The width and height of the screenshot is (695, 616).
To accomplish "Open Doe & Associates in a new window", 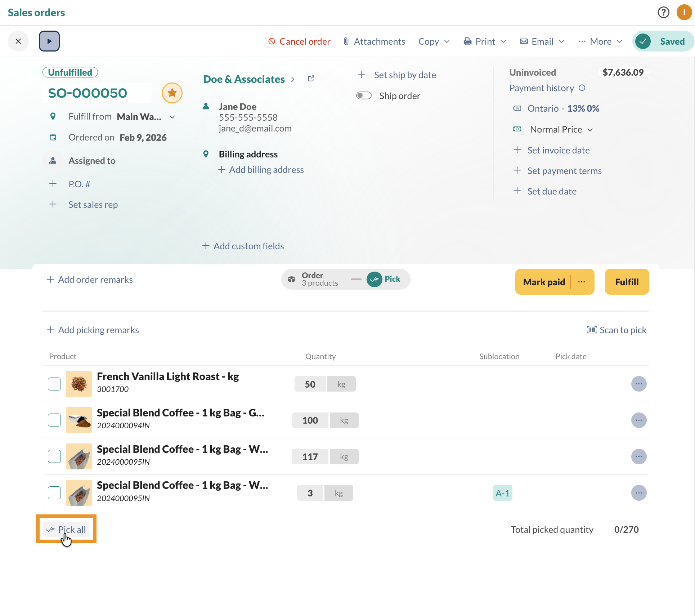I will pos(311,79).
